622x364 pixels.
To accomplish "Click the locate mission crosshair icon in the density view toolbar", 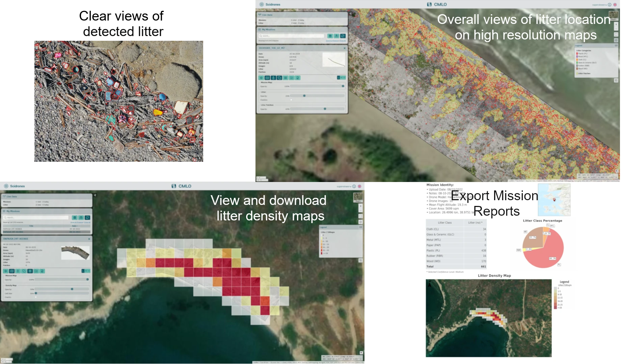I will coord(6,271).
